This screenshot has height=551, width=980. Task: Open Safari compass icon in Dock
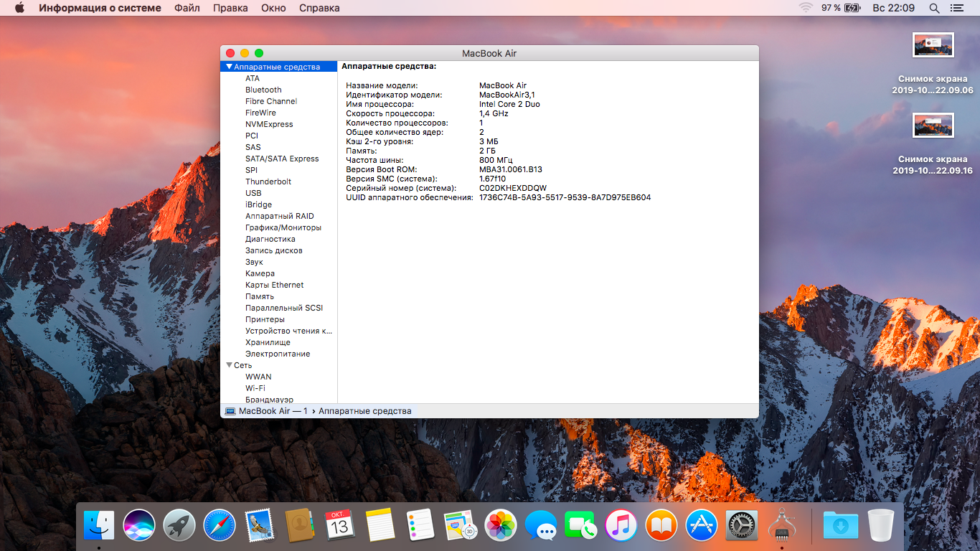[220, 525]
